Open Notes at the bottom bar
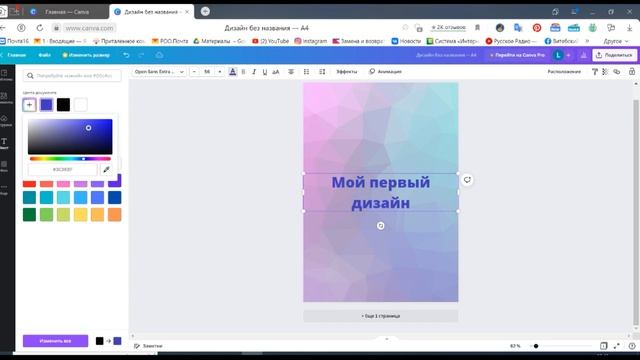The width and height of the screenshot is (640, 360). pyautogui.click(x=149, y=346)
